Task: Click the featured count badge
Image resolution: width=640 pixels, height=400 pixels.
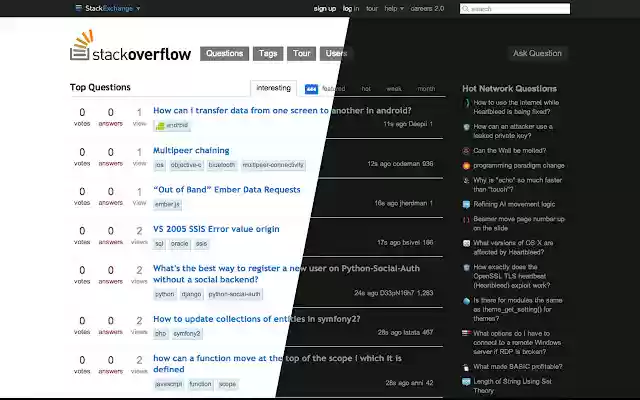Action: point(311,89)
